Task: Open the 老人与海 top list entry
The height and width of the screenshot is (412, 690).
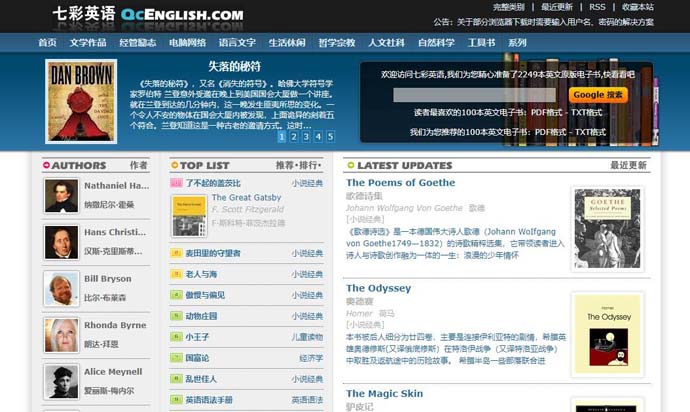Action: [x=201, y=274]
